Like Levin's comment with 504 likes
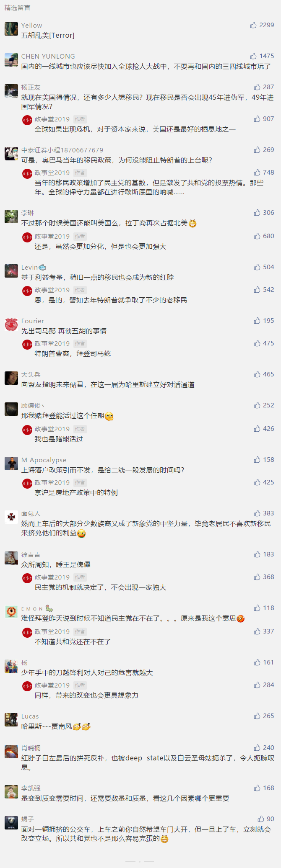 (257, 267)
